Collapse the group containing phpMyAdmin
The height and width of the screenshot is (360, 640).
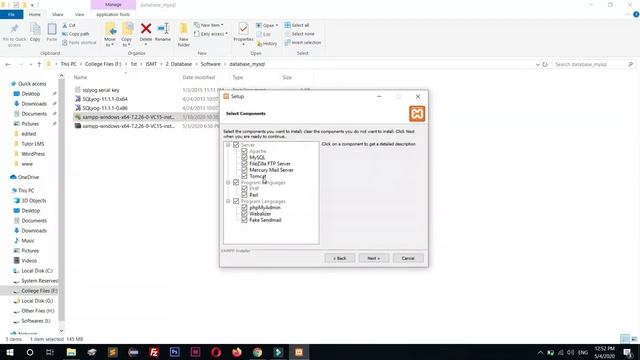click(x=228, y=201)
